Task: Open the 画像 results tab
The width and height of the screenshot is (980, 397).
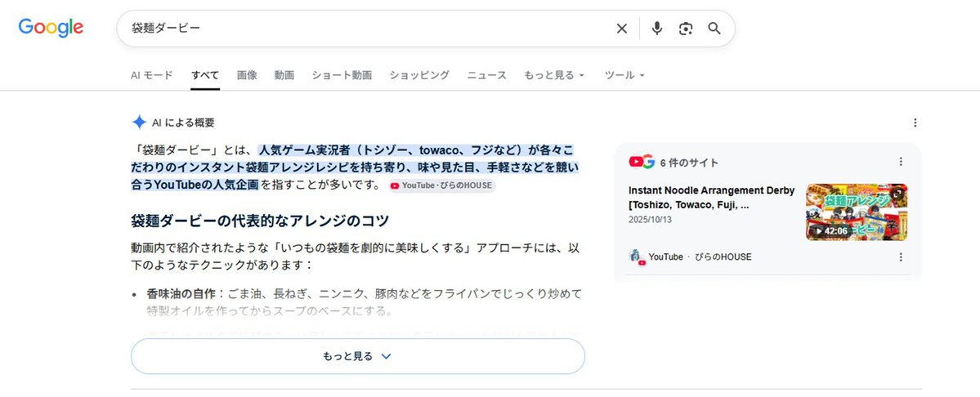Action: tap(247, 75)
